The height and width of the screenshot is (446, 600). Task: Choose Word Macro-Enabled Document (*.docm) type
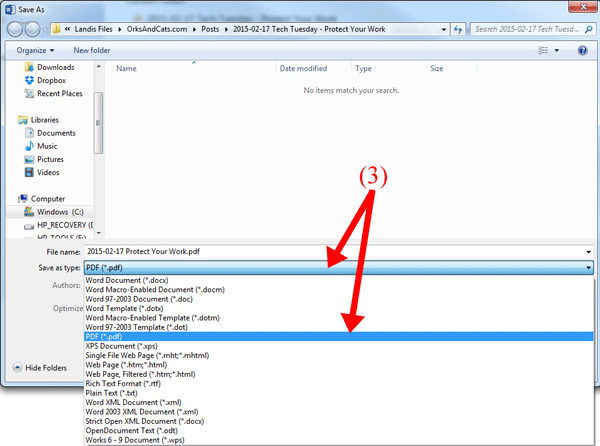(339, 290)
